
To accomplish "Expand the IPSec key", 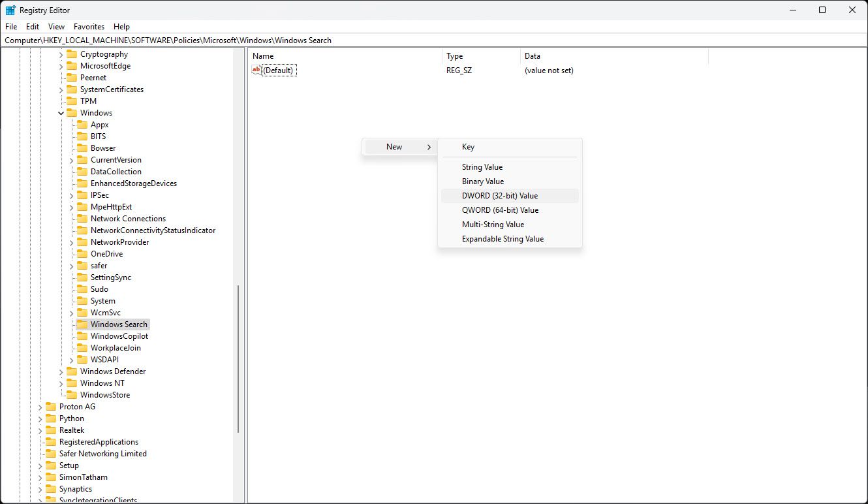I will (72, 195).
